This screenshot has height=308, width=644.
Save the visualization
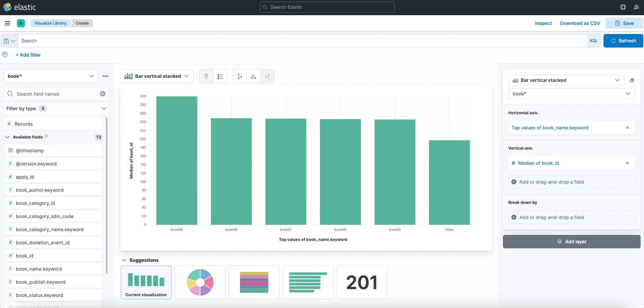click(x=624, y=23)
